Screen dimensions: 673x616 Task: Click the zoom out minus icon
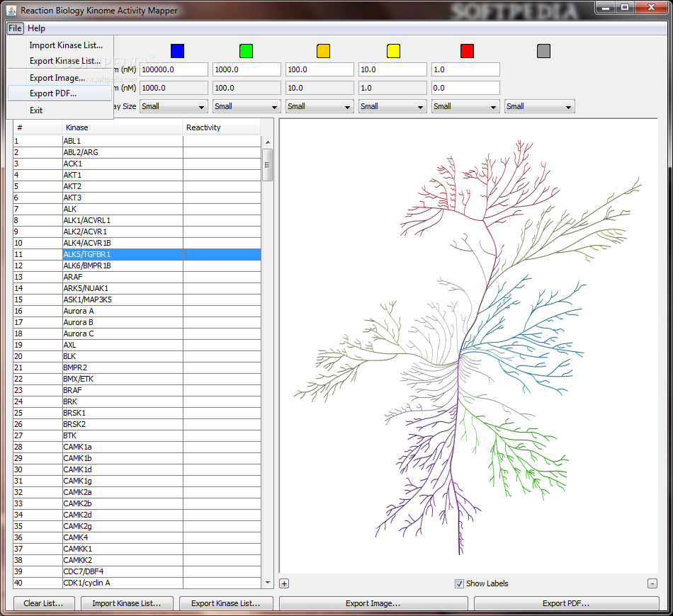pyautogui.click(x=652, y=583)
